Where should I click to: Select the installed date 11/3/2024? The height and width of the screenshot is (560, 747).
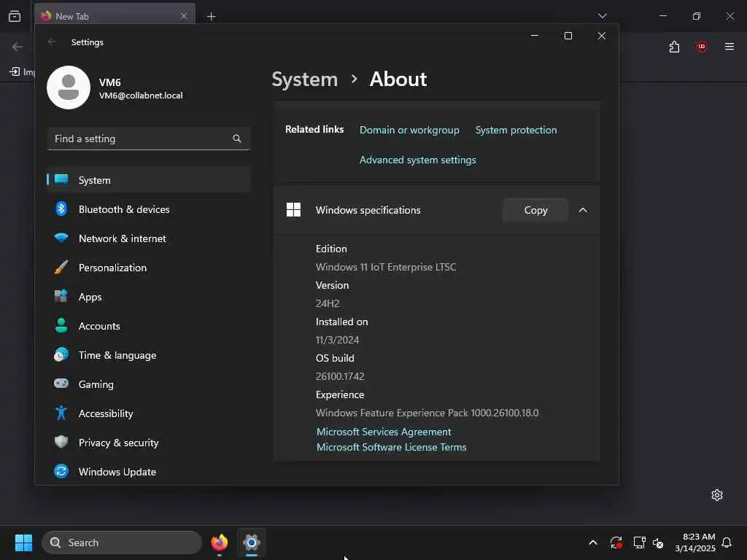[337, 340]
